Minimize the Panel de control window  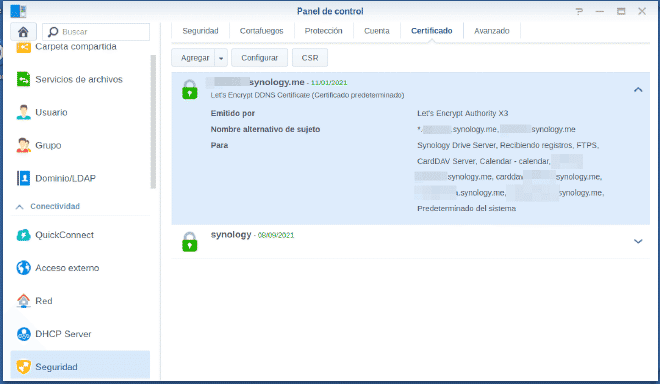(600, 11)
